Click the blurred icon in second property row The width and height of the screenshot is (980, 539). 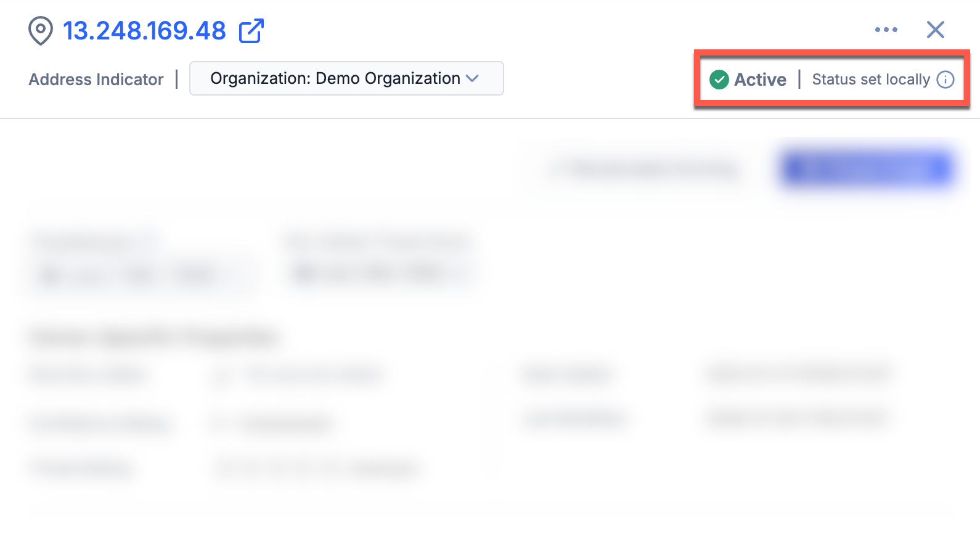pyautogui.click(x=221, y=424)
